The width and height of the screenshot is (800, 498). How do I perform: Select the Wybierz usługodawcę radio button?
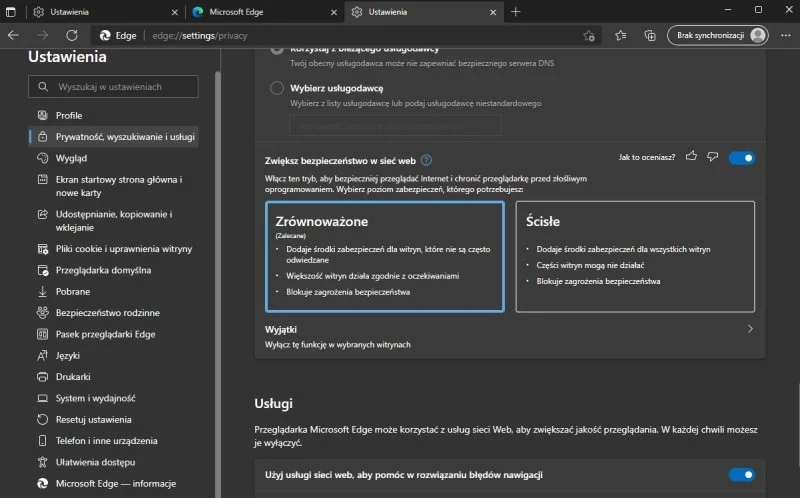coord(277,88)
